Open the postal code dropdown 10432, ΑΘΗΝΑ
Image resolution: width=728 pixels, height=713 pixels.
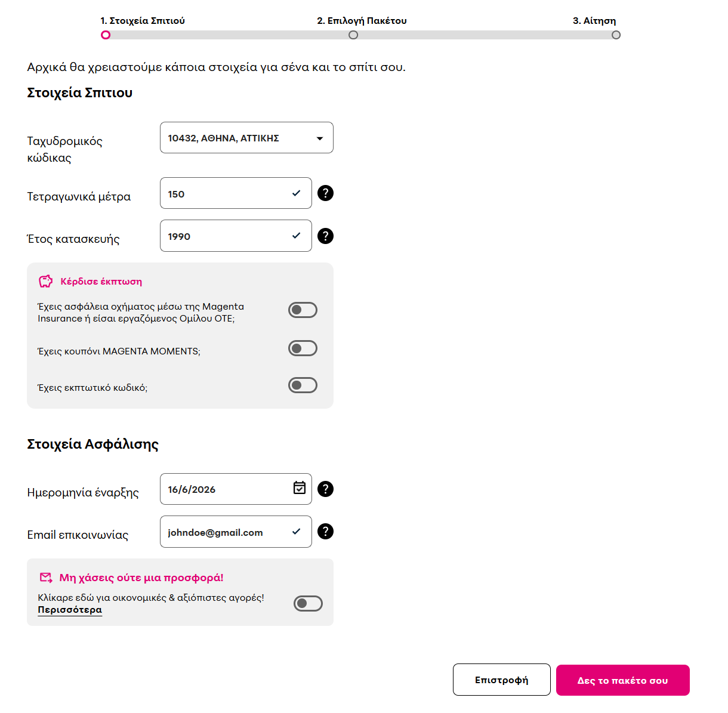tap(246, 138)
